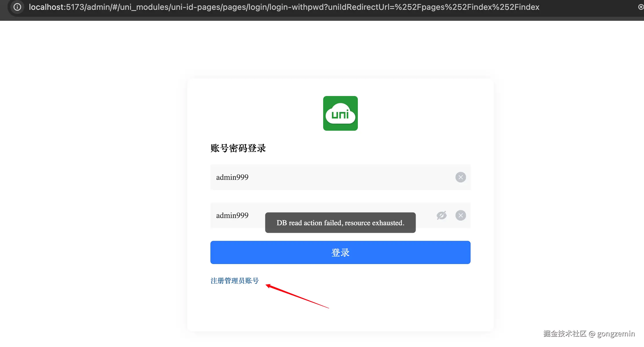Dismiss the 'DB read action failed' toast
The width and height of the screenshot is (644, 347).
340,223
